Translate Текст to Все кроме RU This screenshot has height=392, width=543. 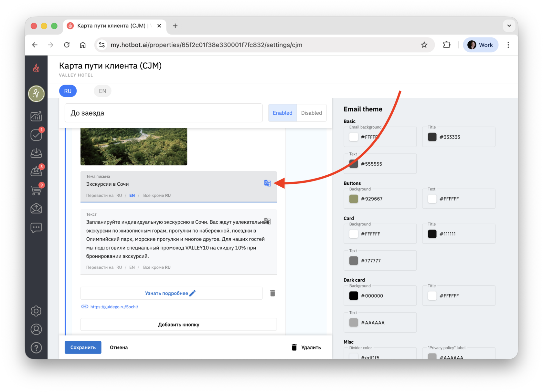(x=157, y=267)
